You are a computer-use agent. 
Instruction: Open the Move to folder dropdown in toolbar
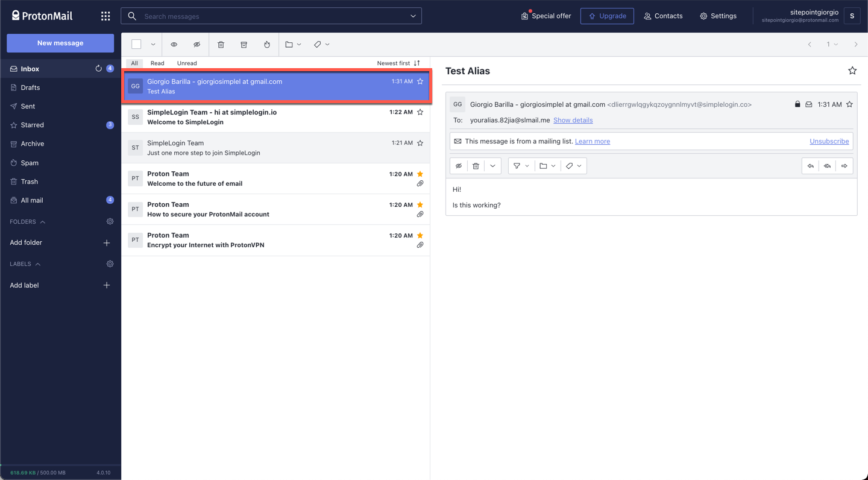[x=293, y=45]
